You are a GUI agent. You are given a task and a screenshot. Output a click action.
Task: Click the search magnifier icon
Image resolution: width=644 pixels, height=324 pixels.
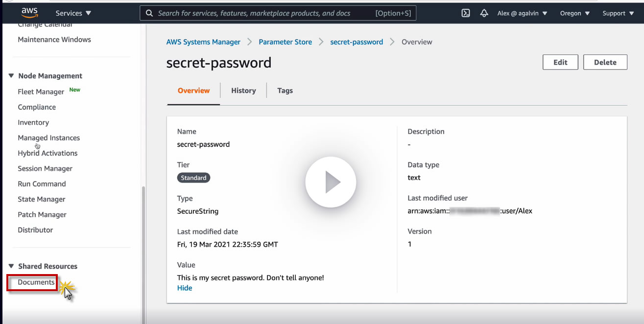point(149,13)
